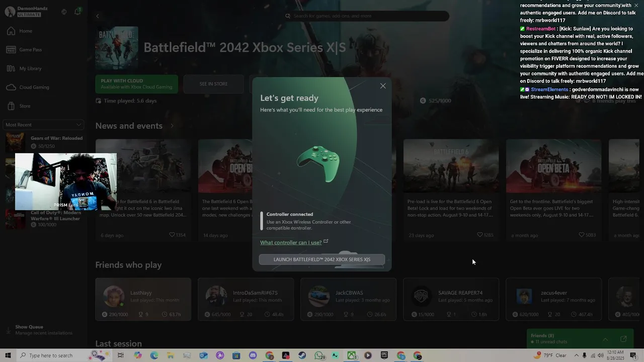Open the taskbar clock showing 12:10 AM
The height and width of the screenshot is (362, 644).
tap(616, 355)
